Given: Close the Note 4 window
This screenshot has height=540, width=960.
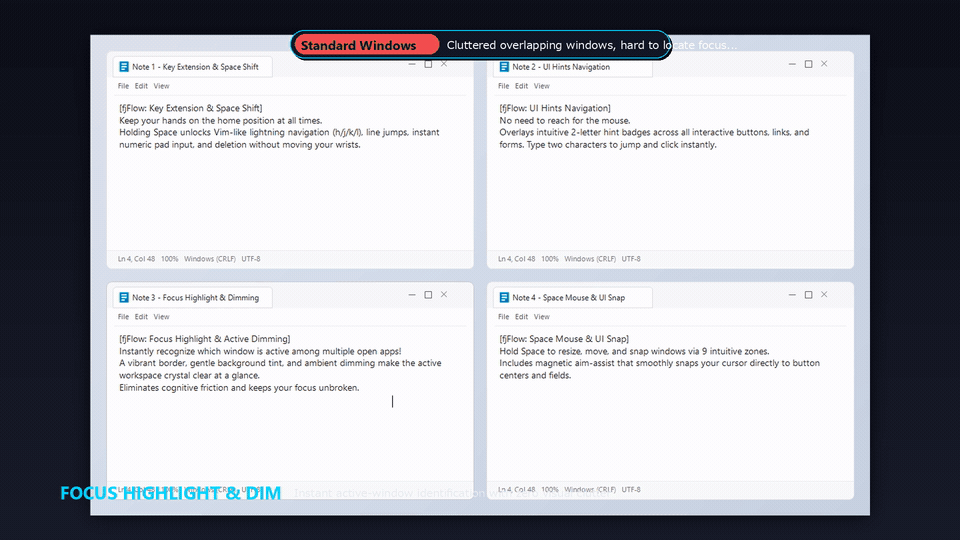Looking at the screenshot, I should (x=824, y=294).
